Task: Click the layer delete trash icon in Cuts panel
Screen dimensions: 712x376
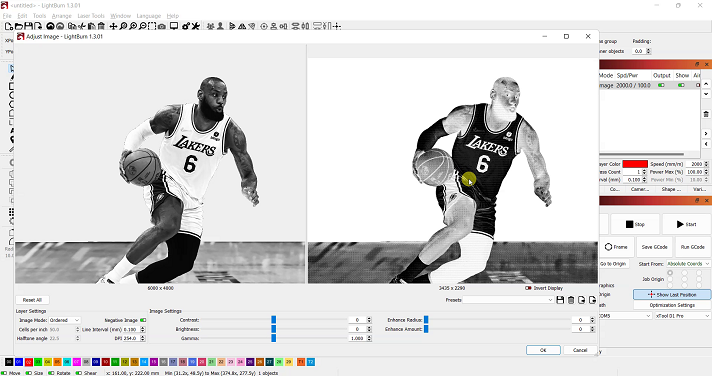Action: click(706, 114)
